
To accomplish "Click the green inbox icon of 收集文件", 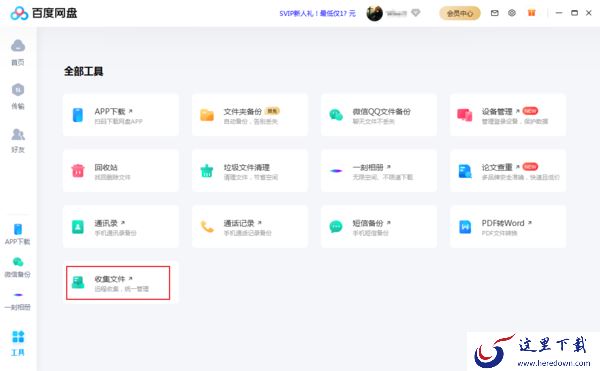I will coord(78,282).
